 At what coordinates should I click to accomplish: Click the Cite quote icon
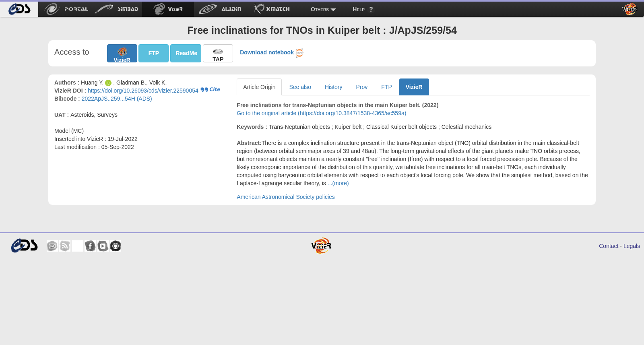[x=210, y=89]
